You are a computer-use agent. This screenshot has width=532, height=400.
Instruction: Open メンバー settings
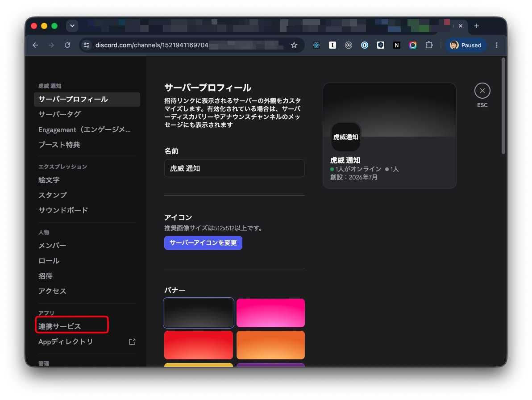tap(87, 246)
